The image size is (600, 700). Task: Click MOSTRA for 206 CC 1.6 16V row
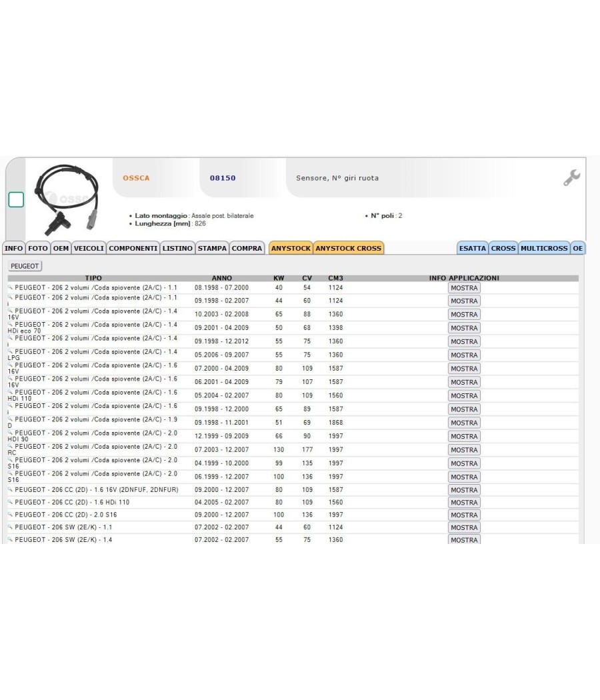(464, 490)
